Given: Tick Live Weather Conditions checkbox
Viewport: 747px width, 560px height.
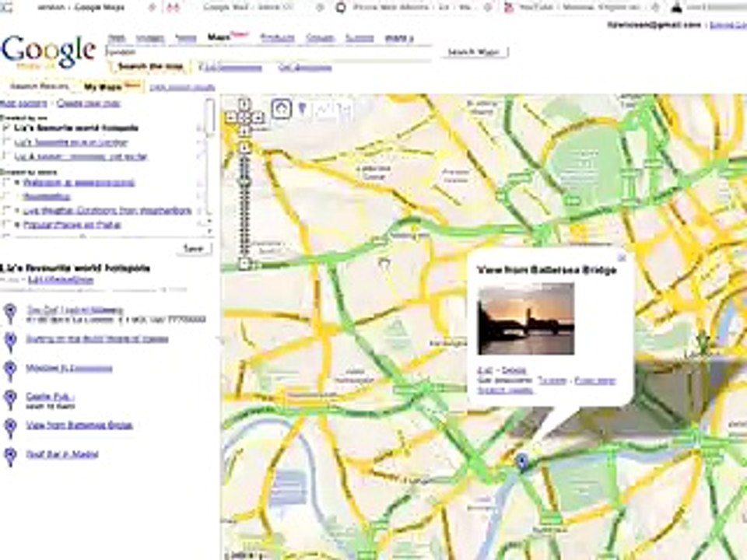Looking at the screenshot, I should click(x=7, y=210).
